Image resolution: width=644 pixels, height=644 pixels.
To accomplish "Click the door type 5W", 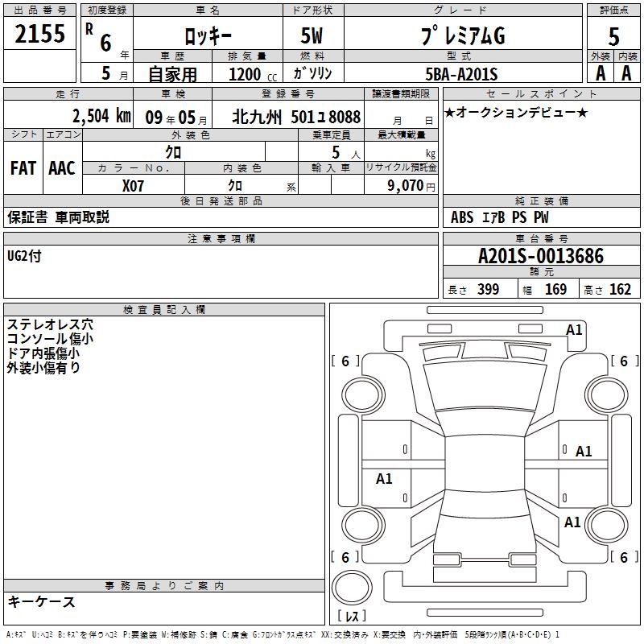I will point(312,35).
